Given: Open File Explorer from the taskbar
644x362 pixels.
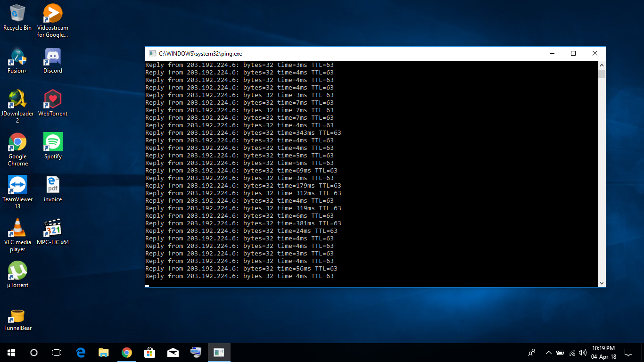Looking at the screenshot, I should [x=104, y=353].
